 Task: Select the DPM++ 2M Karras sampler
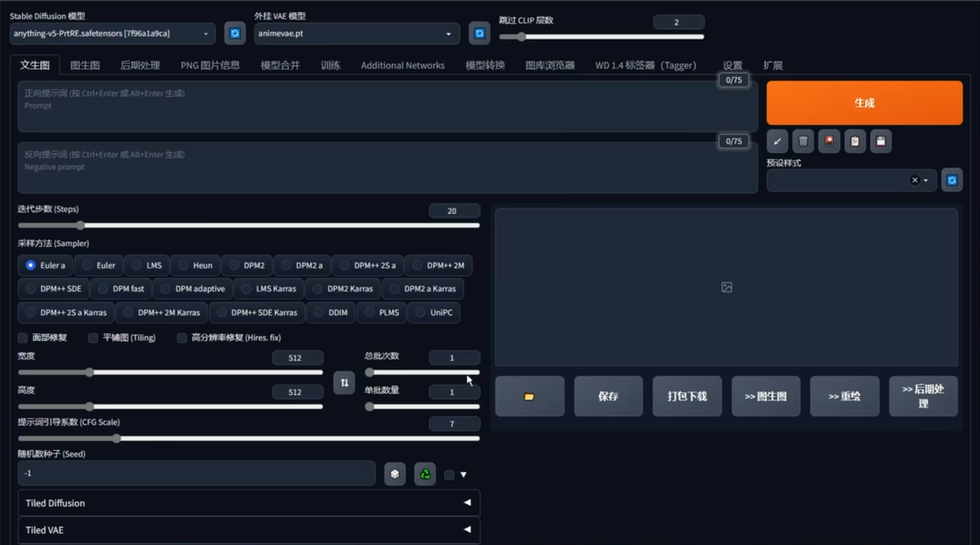point(162,312)
